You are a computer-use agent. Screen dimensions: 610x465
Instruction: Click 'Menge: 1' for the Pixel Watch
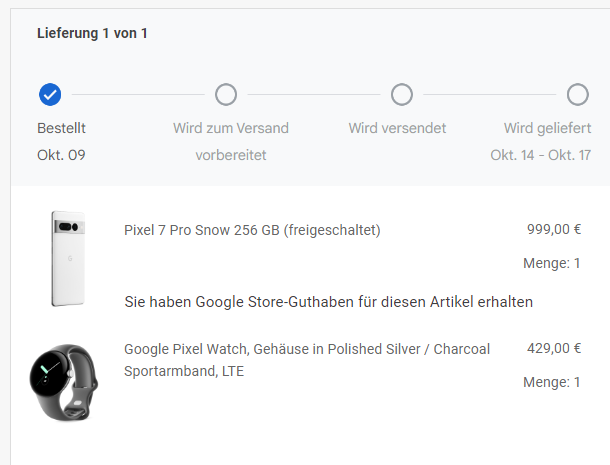click(x=551, y=382)
